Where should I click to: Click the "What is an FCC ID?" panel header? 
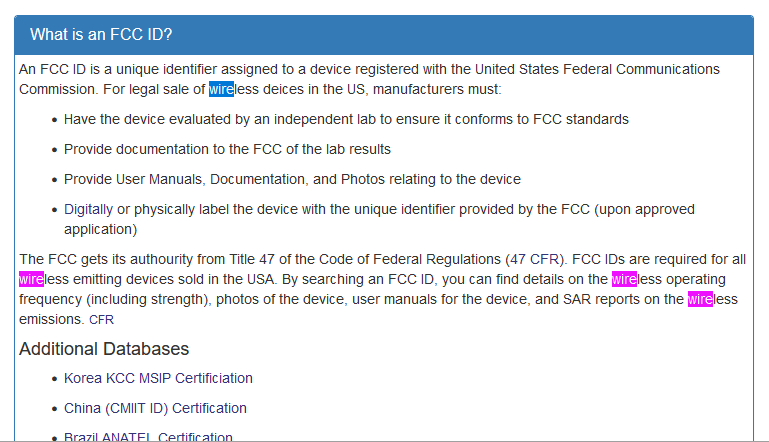tap(101, 35)
